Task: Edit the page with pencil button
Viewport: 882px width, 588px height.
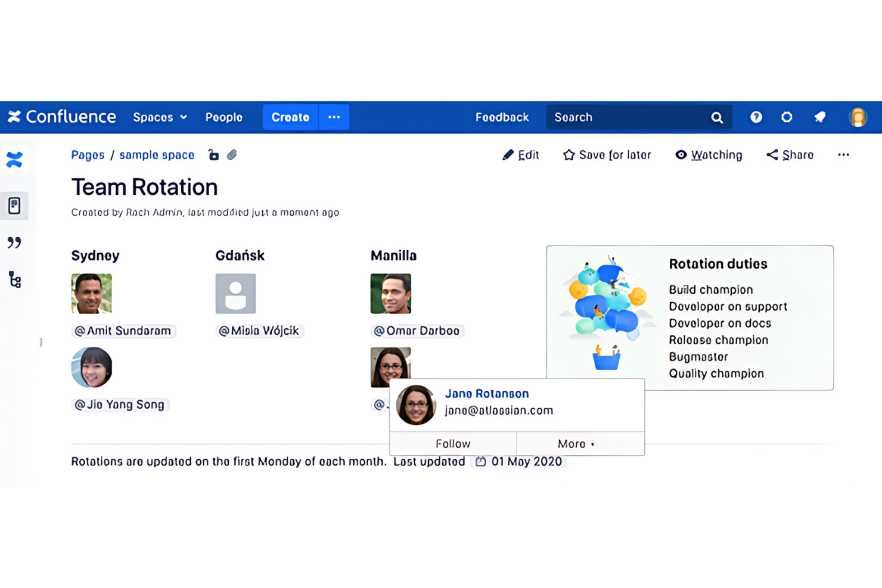Action: click(520, 155)
